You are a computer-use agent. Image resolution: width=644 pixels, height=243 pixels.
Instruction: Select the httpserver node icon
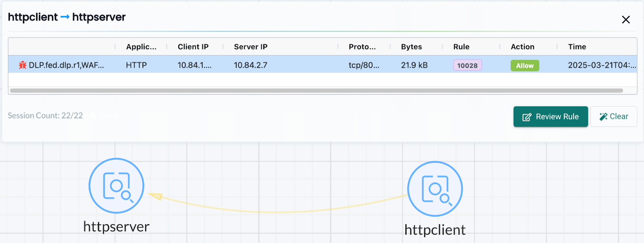point(116,186)
